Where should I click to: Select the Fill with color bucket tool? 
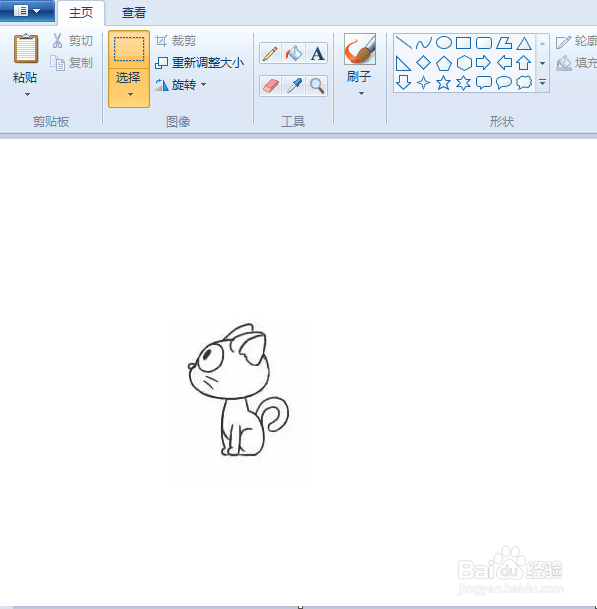294,53
